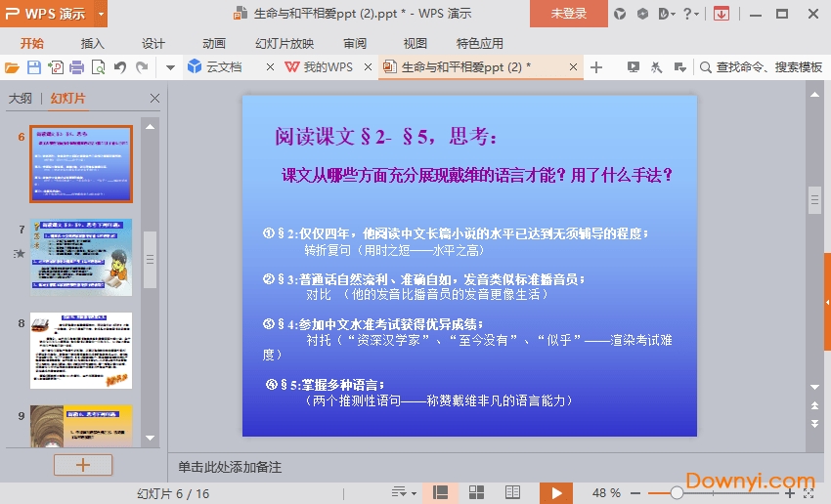Switch to Slide Sorter view icon
This screenshot has width=831, height=504.
click(x=476, y=493)
